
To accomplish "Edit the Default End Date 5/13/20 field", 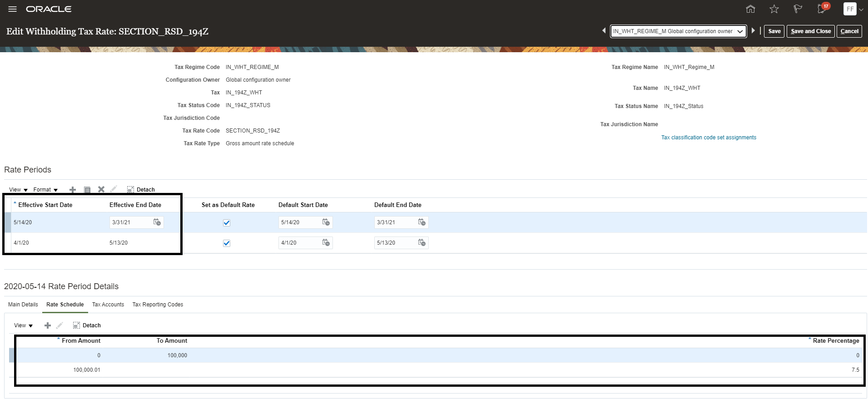I will point(395,243).
